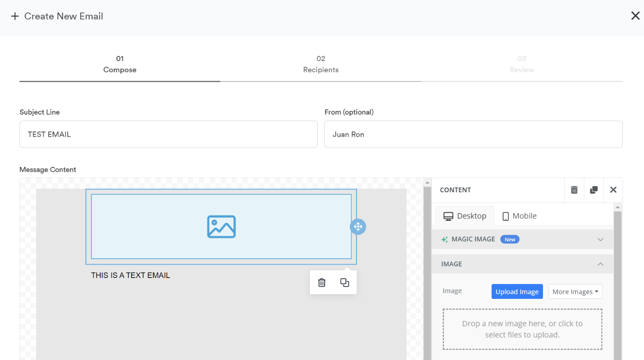The image size is (644, 360).
Task: Close the Create New Email dialog
Action: (635, 16)
